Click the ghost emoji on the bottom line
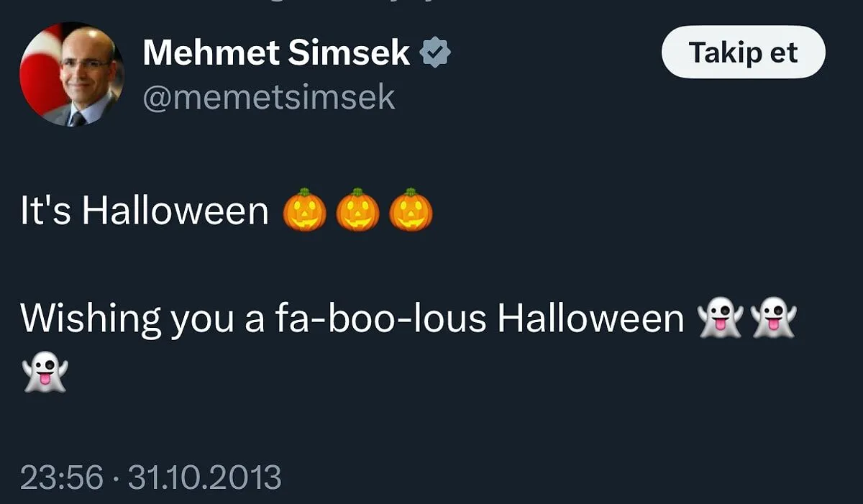 click(x=45, y=372)
